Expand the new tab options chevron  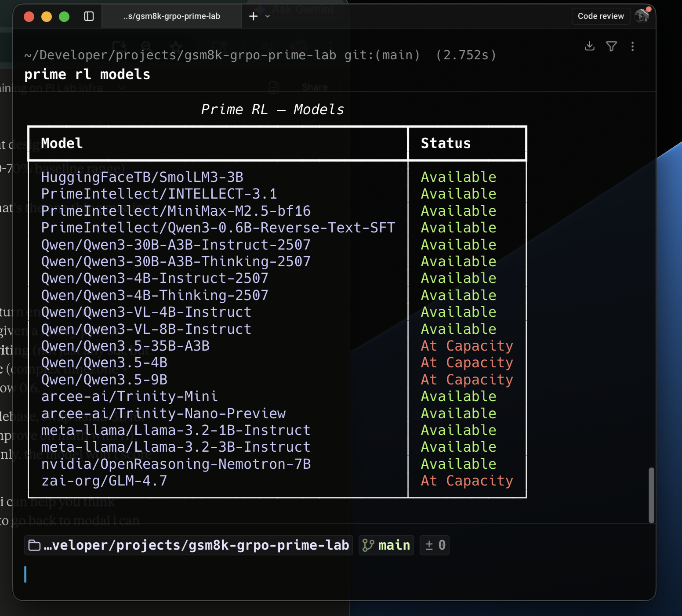(268, 16)
